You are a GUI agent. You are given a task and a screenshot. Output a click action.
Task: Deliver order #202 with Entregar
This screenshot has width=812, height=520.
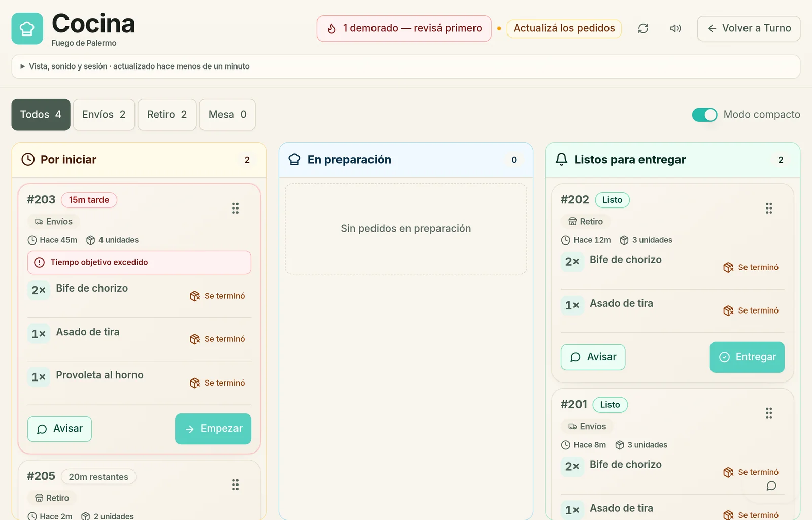[747, 357]
